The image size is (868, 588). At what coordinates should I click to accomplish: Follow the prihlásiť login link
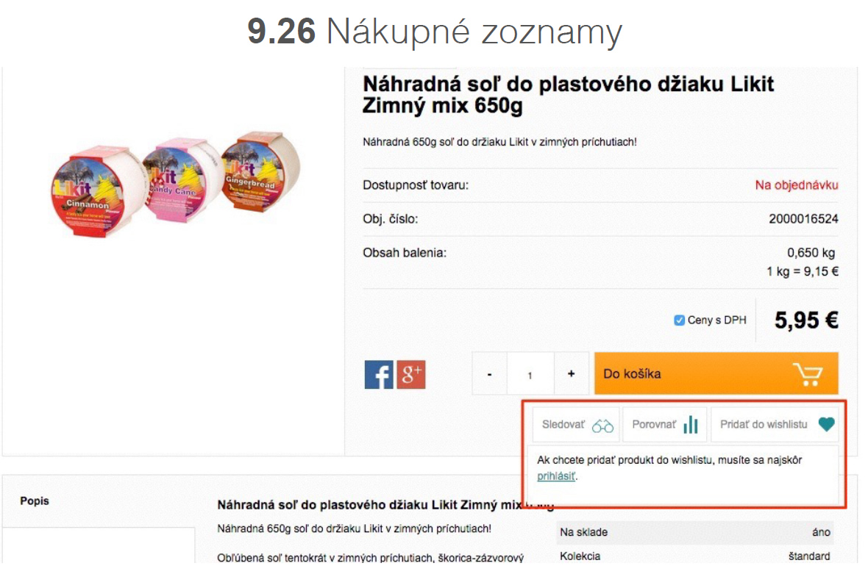(x=556, y=476)
